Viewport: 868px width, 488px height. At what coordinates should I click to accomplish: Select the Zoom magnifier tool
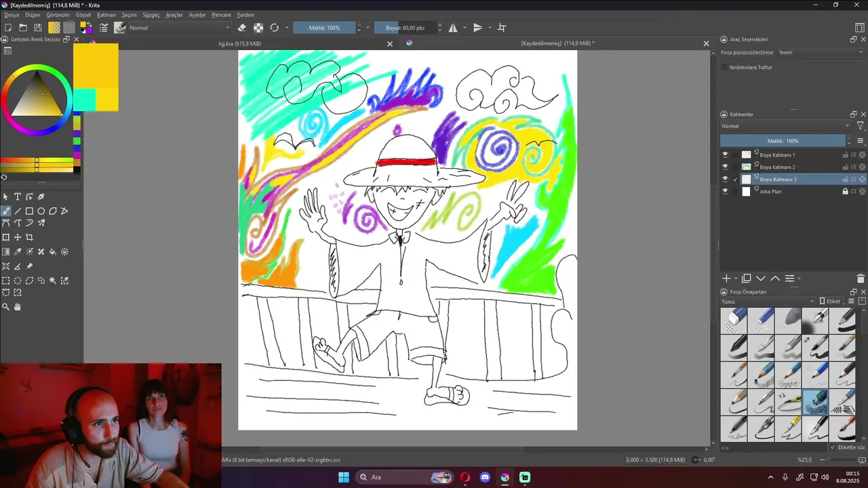(6, 307)
